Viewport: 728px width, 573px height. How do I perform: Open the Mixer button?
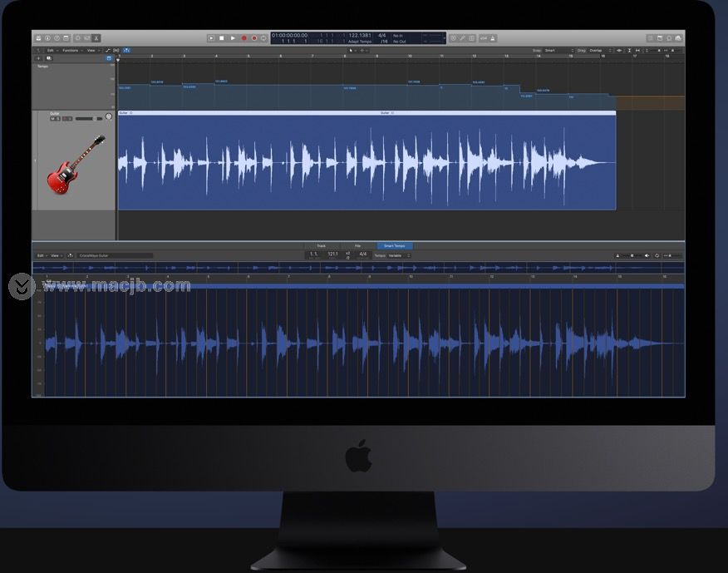[x=86, y=38]
